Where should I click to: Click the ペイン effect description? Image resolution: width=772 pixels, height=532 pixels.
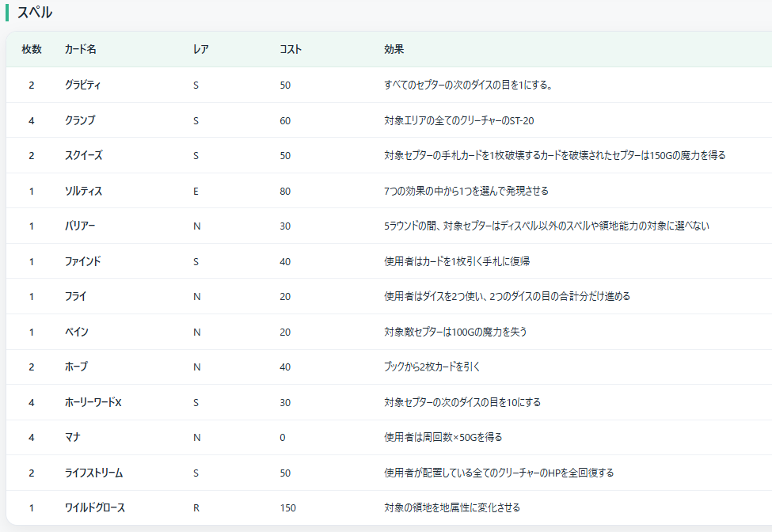click(x=455, y=332)
